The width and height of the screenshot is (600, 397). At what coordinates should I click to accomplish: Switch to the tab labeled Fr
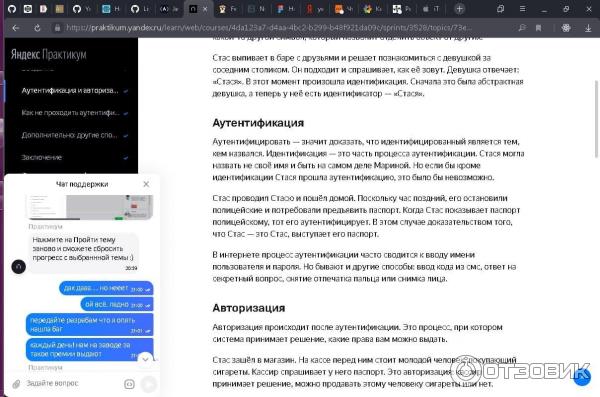[x=227, y=9]
